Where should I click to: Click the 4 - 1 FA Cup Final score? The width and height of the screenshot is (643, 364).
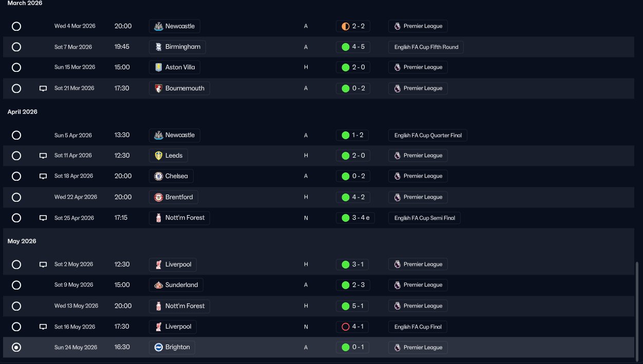coord(353,327)
